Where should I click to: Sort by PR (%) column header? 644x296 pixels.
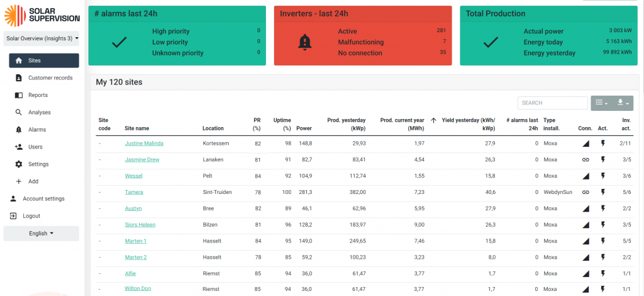pos(257,124)
